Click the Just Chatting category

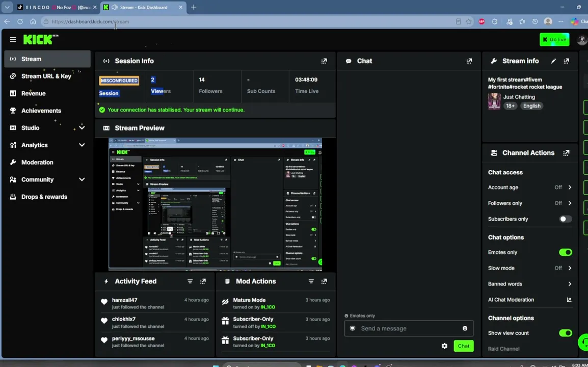tap(519, 97)
